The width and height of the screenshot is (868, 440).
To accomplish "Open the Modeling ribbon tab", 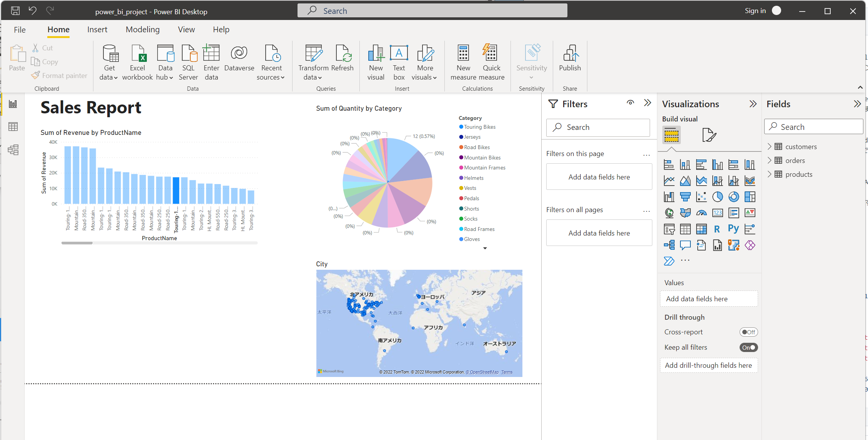I will coord(143,30).
